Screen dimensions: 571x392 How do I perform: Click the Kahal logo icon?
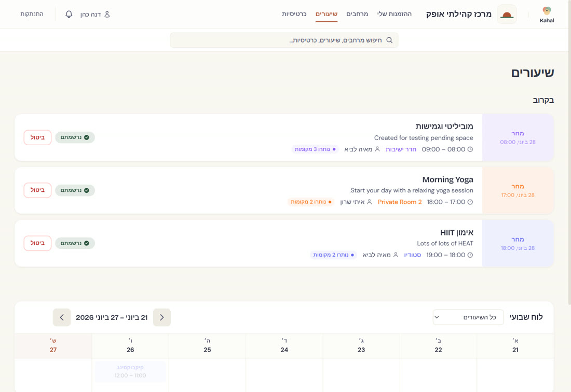tap(547, 11)
